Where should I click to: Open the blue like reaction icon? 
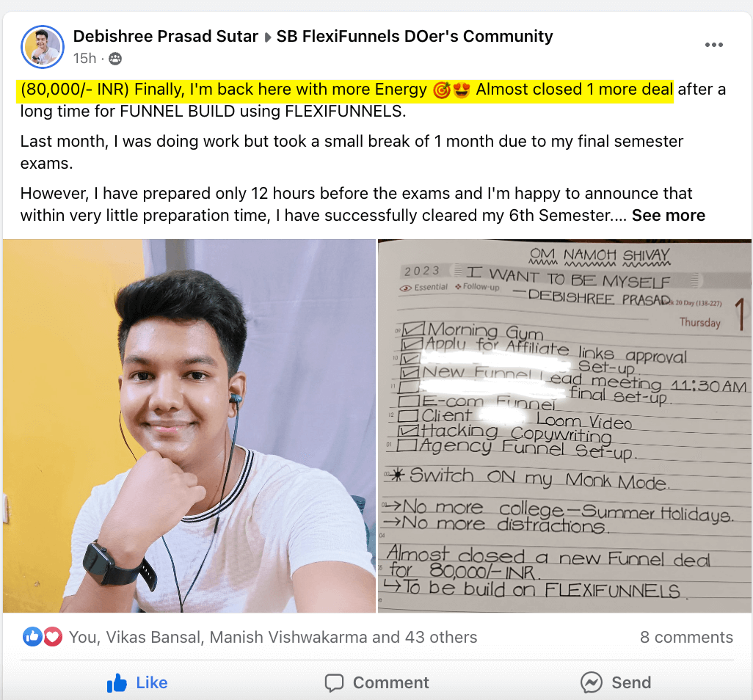(x=32, y=637)
